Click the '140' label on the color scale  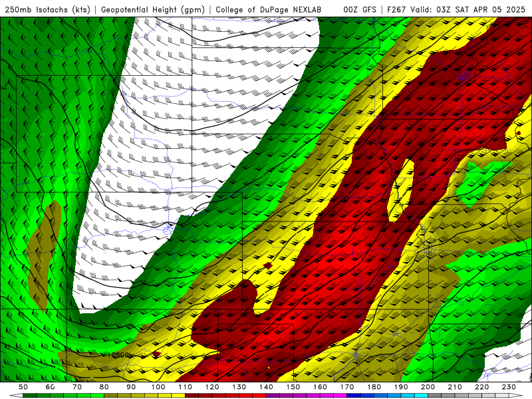coord(266,387)
